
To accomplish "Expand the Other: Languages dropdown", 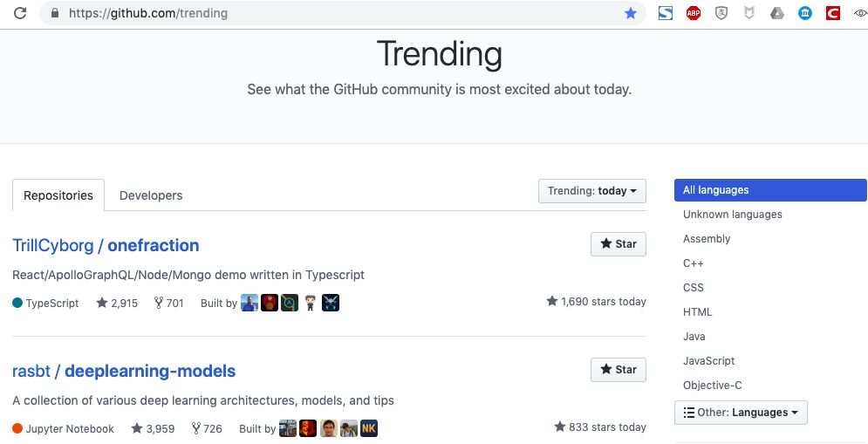I will 741,413.
